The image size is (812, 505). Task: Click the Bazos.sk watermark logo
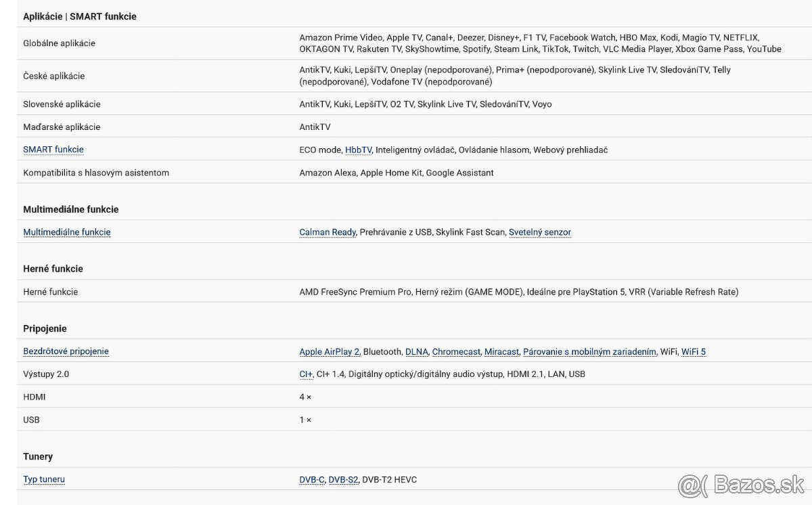741,485
